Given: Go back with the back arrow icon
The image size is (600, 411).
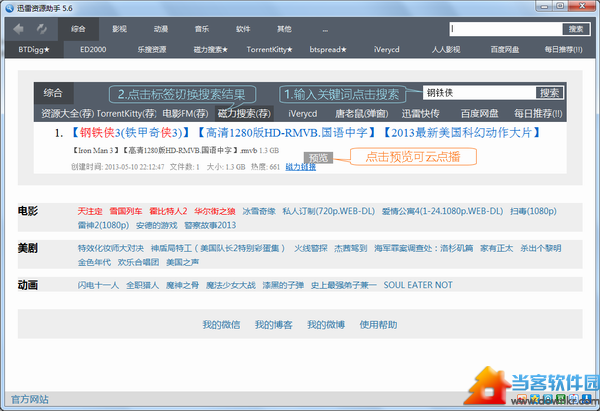Looking at the screenshot, I should coord(18,29).
